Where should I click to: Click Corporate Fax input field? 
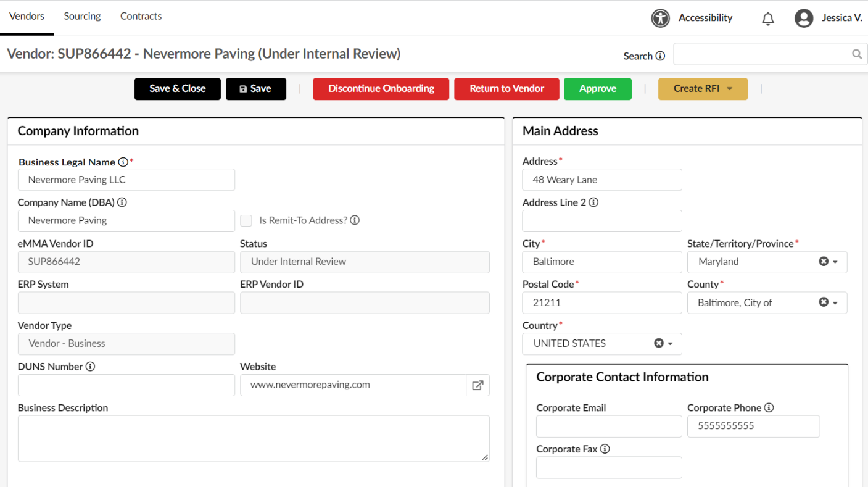tap(609, 467)
